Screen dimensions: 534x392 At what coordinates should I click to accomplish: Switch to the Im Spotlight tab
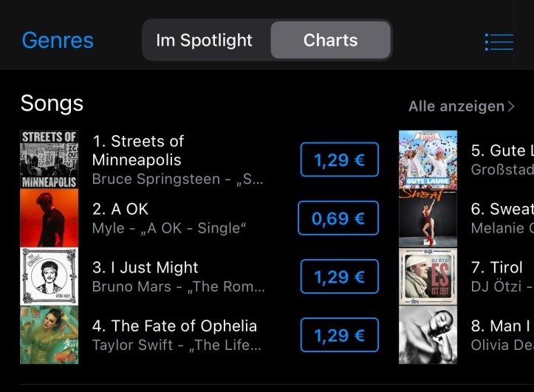click(205, 41)
